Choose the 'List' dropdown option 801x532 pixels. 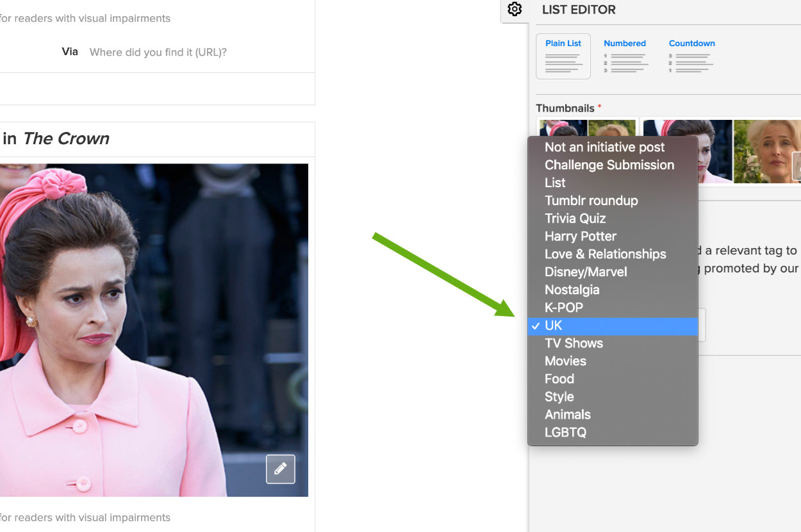[x=613, y=183]
